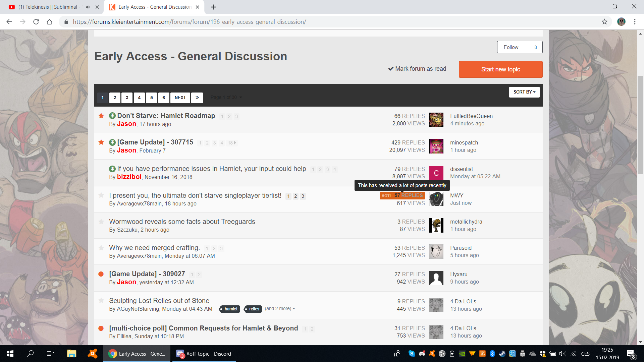The height and width of the screenshot is (362, 644).
Task: Expand the 'and 2 more' tags list
Action: 280,309
